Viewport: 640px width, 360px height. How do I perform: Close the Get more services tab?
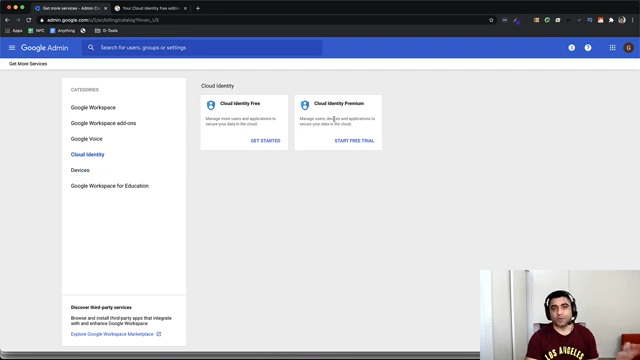(105, 8)
